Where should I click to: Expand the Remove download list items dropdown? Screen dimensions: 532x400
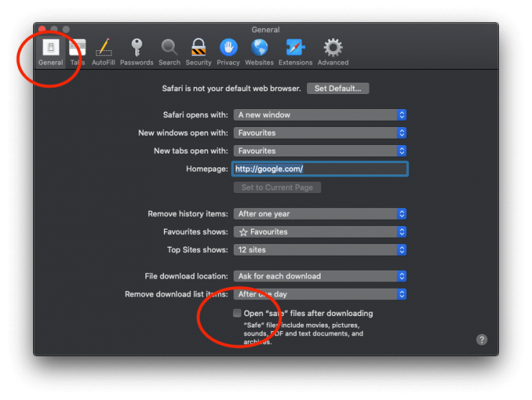[320, 294]
